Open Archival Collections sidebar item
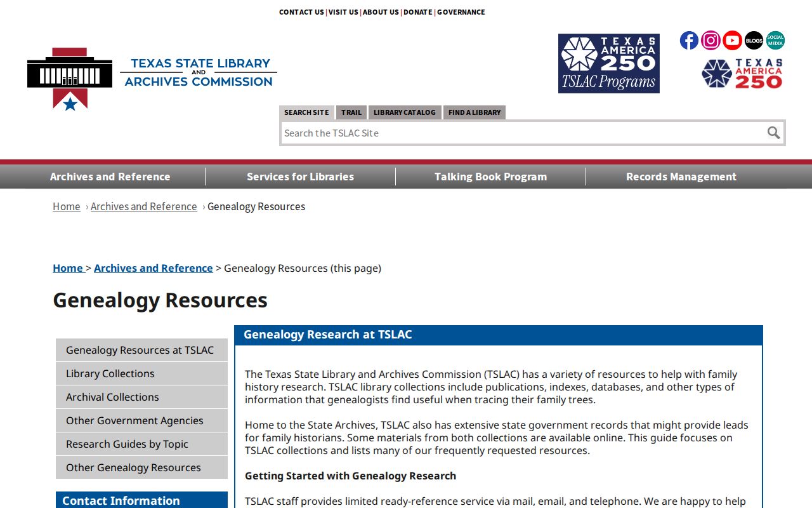This screenshot has height=508, width=812. [x=141, y=397]
